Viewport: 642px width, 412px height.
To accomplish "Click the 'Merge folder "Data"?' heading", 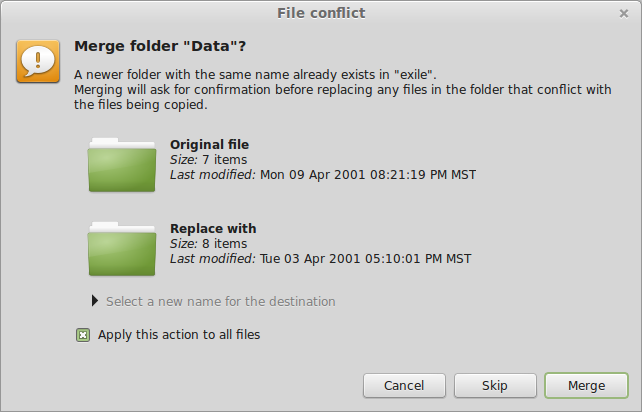I will pyautogui.click(x=160, y=46).
